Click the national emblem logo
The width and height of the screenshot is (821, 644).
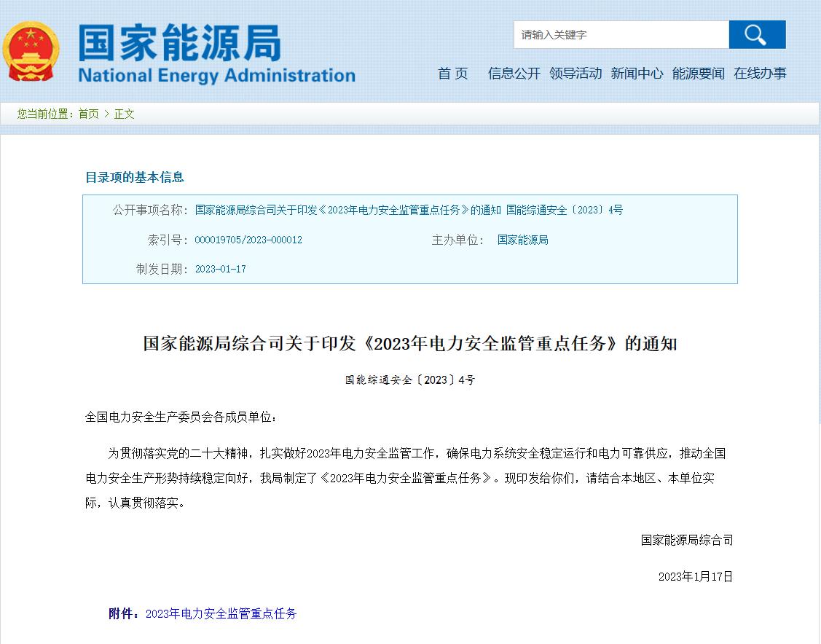31,52
